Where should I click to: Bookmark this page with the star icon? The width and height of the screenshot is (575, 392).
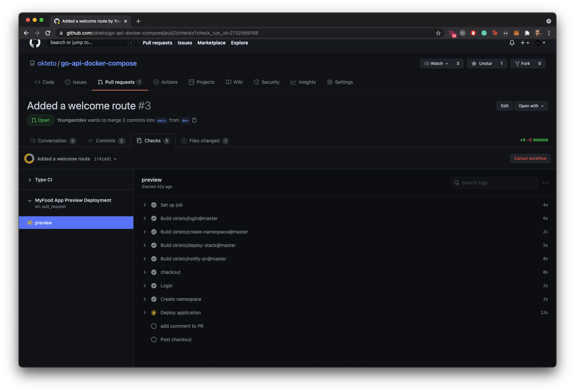point(438,33)
